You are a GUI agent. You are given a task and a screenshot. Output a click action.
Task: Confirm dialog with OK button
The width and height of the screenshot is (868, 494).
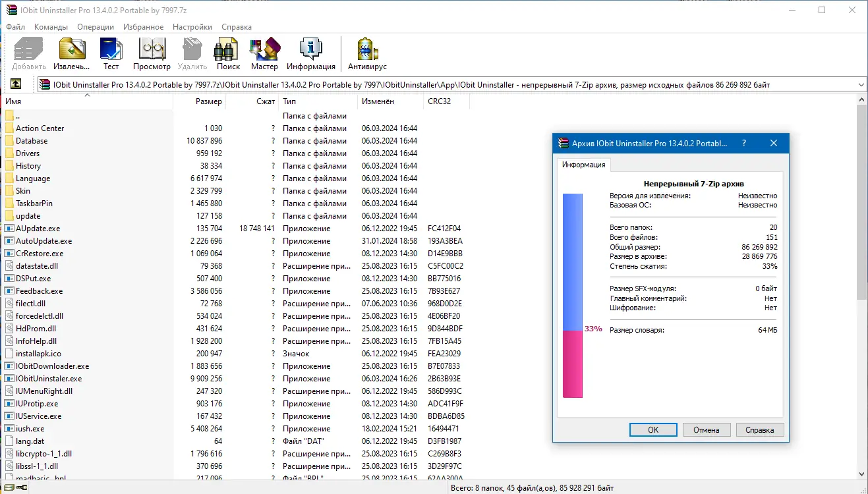pyautogui.click(x=652, y=429)
